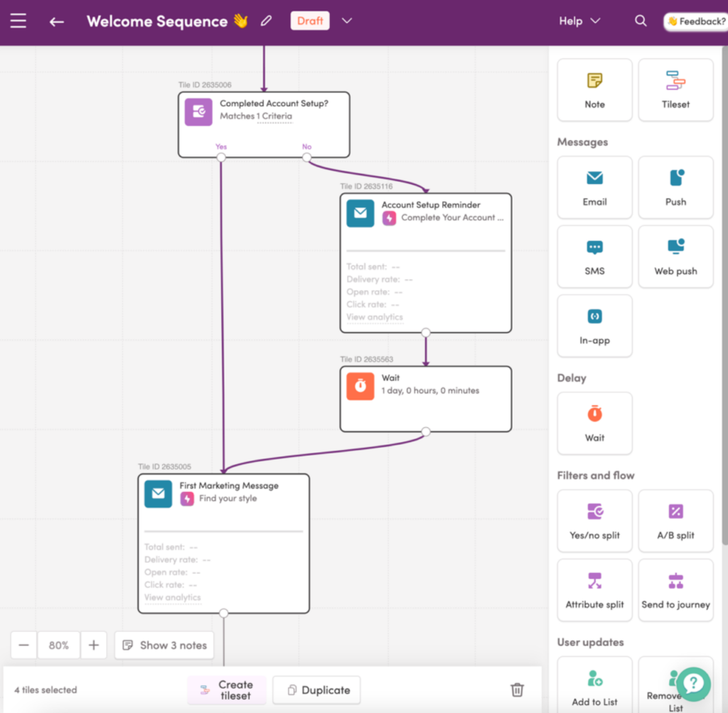Select the Web push tile

coord(675,257)
